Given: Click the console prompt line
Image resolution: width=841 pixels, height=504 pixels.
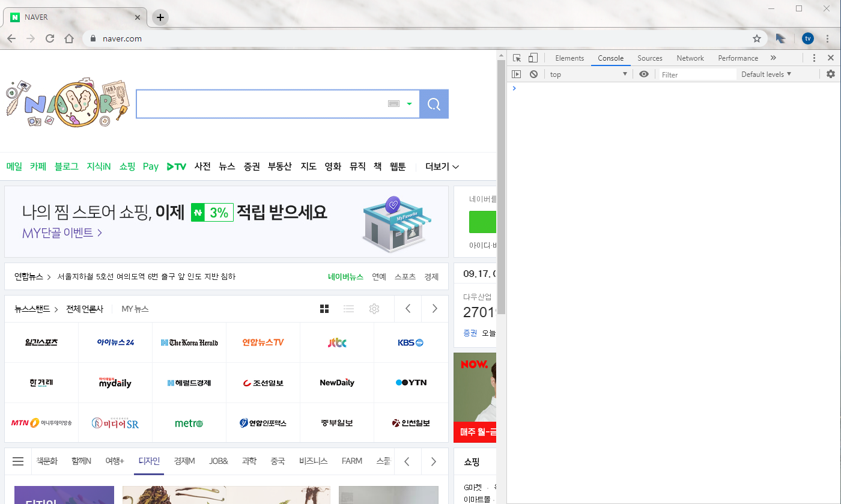Looking at the screenshot, I should 673,88.
